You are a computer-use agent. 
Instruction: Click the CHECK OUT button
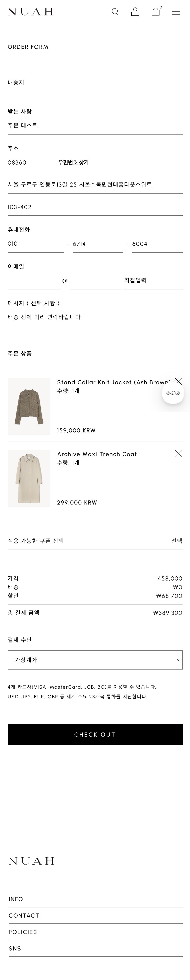click(95, 734)
